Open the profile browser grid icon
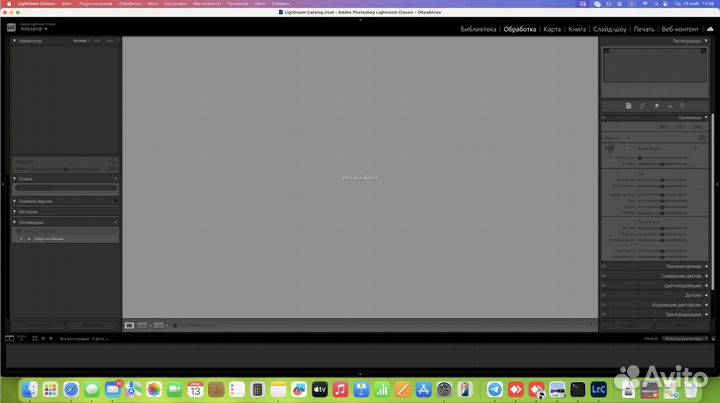 (701, 138)
